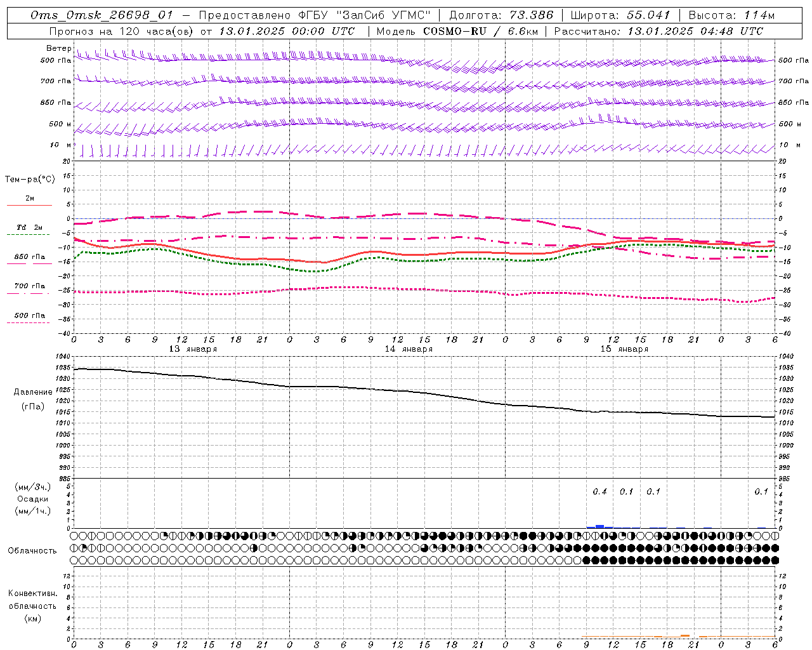Click the Рассчитано: 13.01.2025 04:48 UTC timestamp
Viewport: 812px width, 650px height.
tap(658, 31)
